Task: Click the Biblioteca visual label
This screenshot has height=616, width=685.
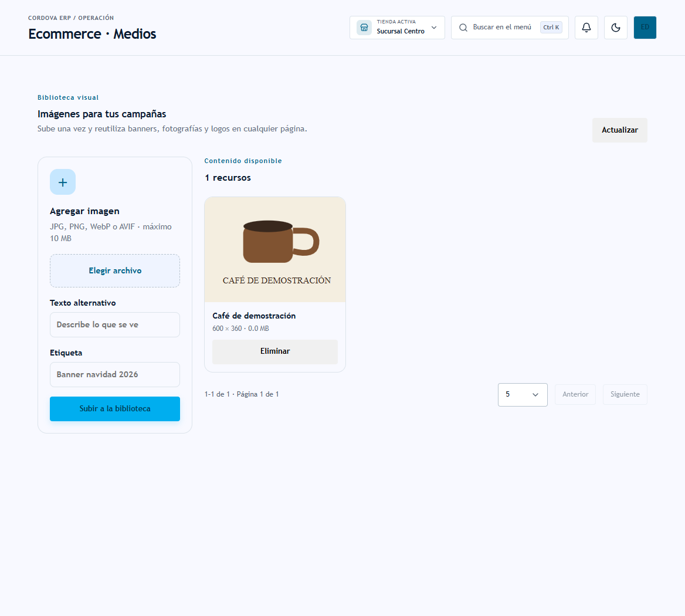Action: tap(68, 97)
